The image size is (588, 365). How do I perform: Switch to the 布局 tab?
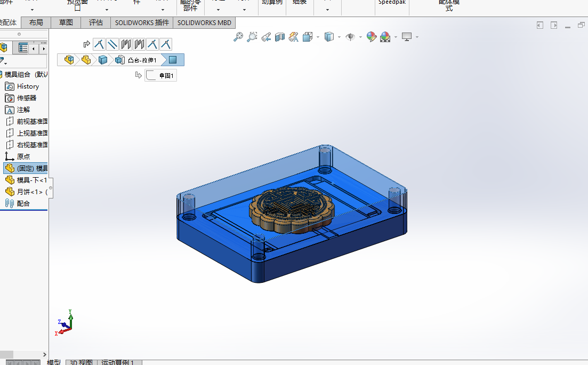36,22
